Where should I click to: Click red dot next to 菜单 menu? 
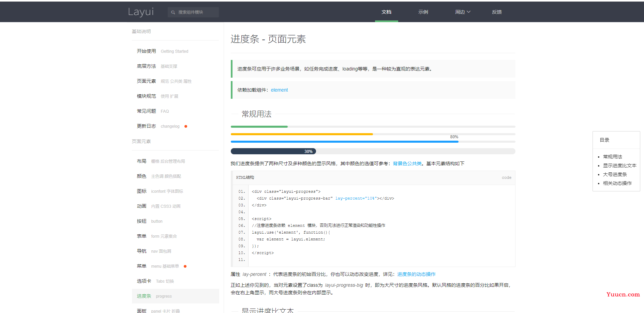pyautogui.click(x=185, y=266)
